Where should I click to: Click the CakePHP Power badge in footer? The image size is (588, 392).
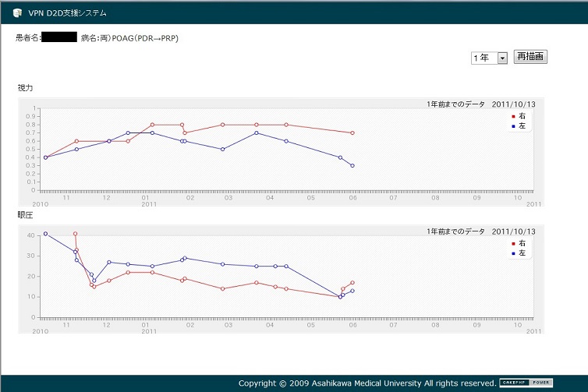coord(526,383)
